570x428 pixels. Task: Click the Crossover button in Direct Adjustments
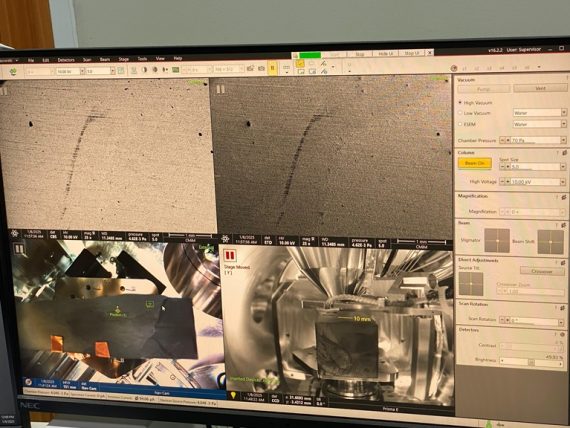click(x=542, y=271)
